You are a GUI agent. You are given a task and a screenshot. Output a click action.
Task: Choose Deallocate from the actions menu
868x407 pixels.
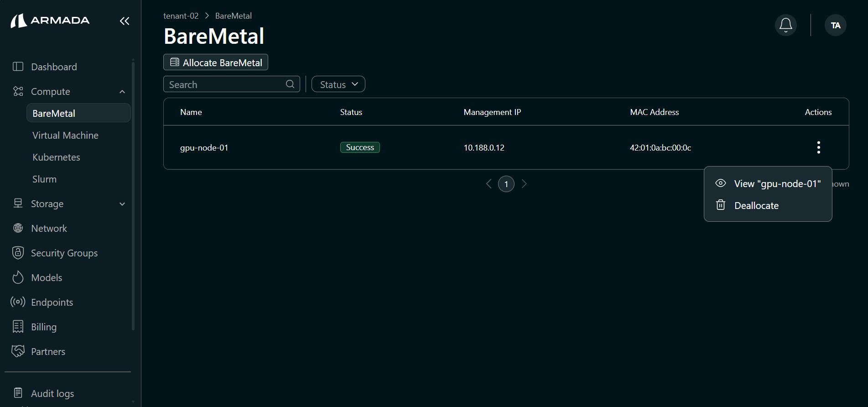(x=768, y=205)
